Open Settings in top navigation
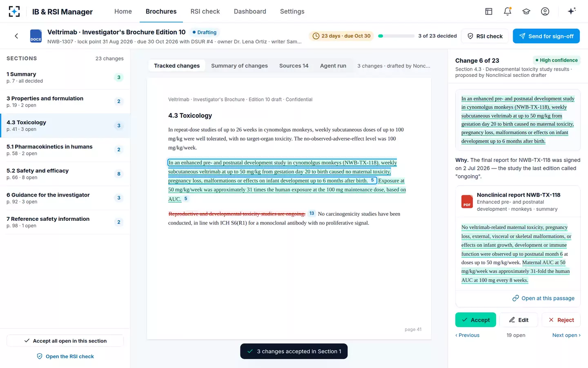This screenshot has width=588, height=368. (292, 11)
